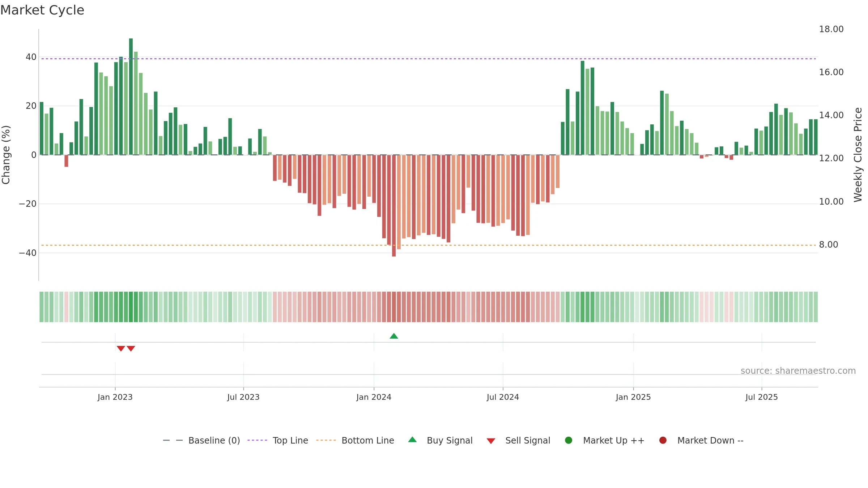This screenshot has width=868, height=488.
Task: Click the source: sharemaestro.com text
Action: tap(798, 371)
